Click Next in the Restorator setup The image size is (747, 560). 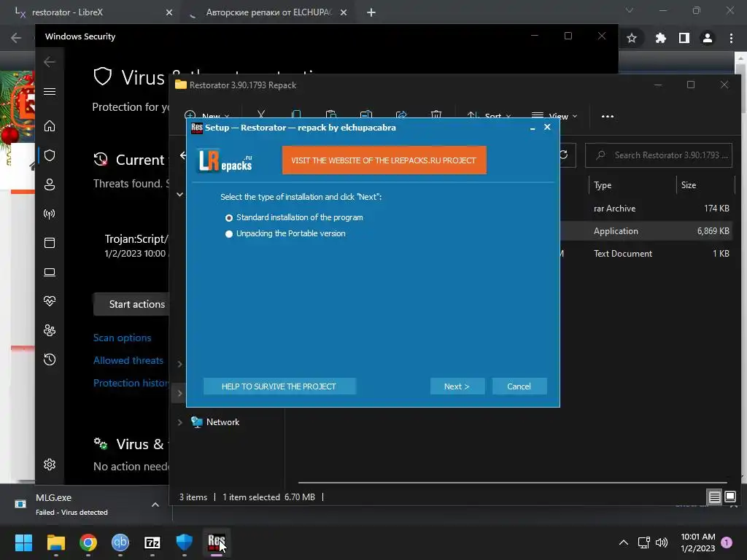457,386
